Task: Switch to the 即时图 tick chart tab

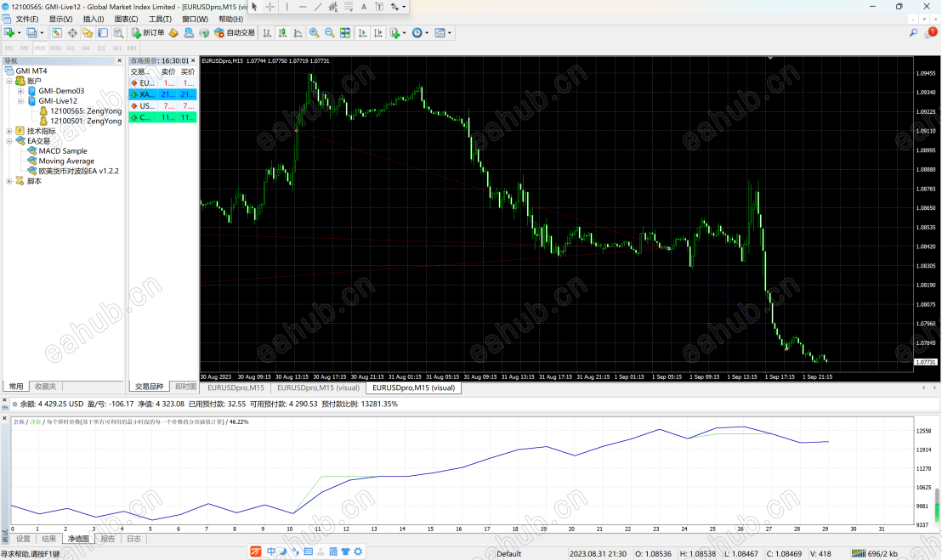Action: point(185,387)
